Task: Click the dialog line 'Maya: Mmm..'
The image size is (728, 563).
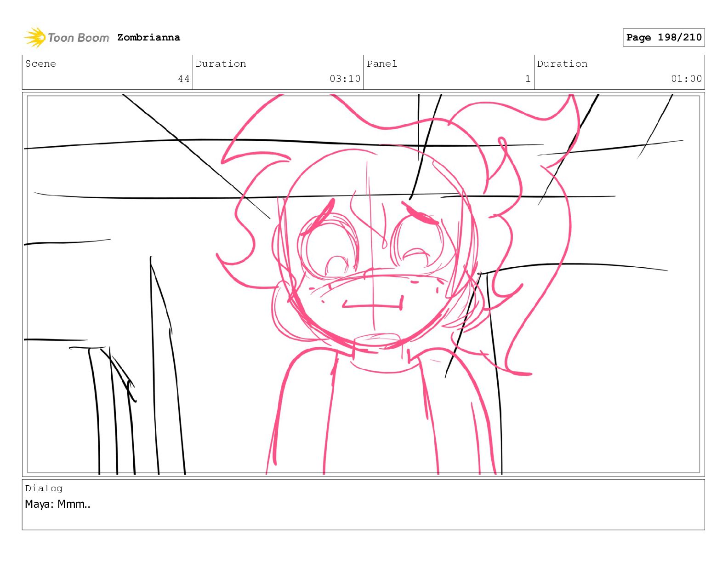Action: [57, 504]
